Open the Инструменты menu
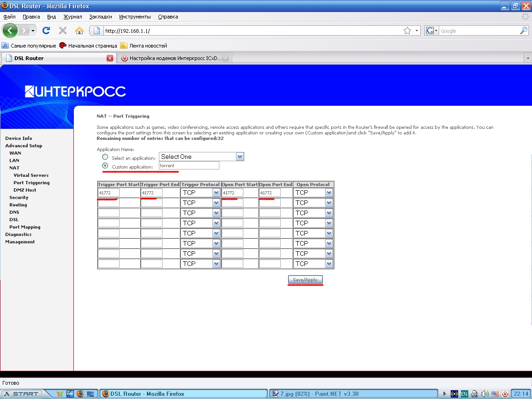This screenshot has width=532, height=399. [135, 17]
